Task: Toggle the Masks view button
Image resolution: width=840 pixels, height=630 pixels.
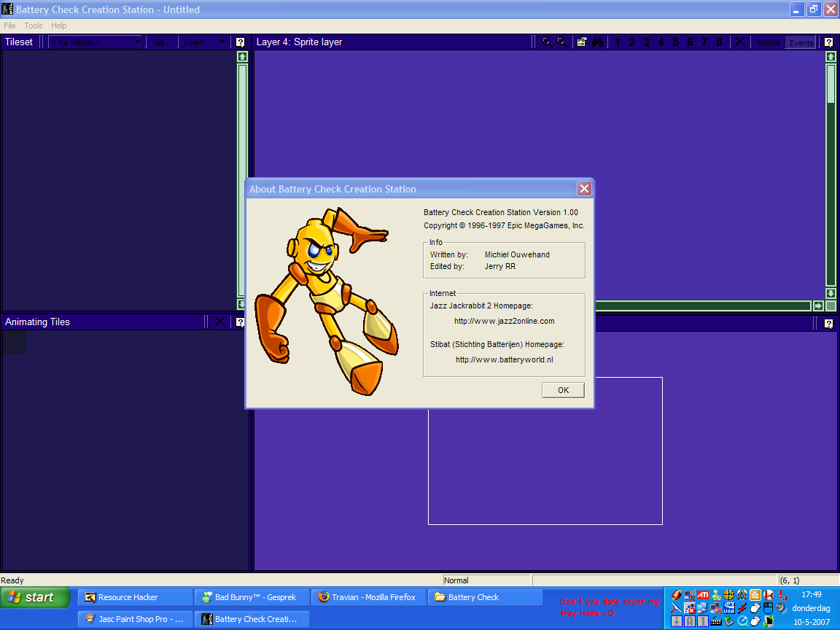Action: (769, 42)
